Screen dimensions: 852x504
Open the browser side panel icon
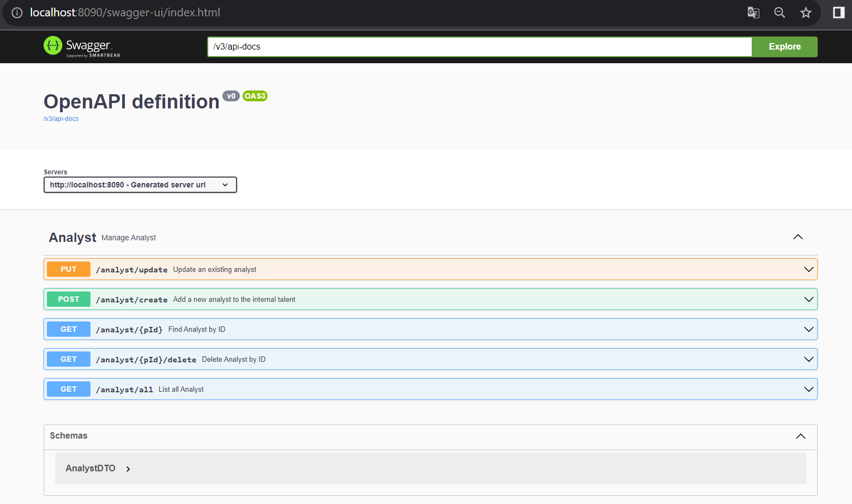[x=839, y=13]
